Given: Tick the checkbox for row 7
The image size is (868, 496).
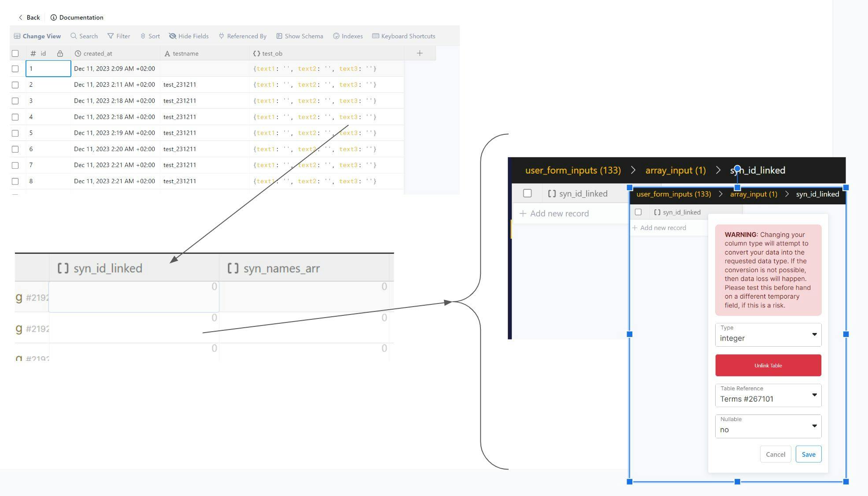Looking at the screenshot, I should point(15,165).
